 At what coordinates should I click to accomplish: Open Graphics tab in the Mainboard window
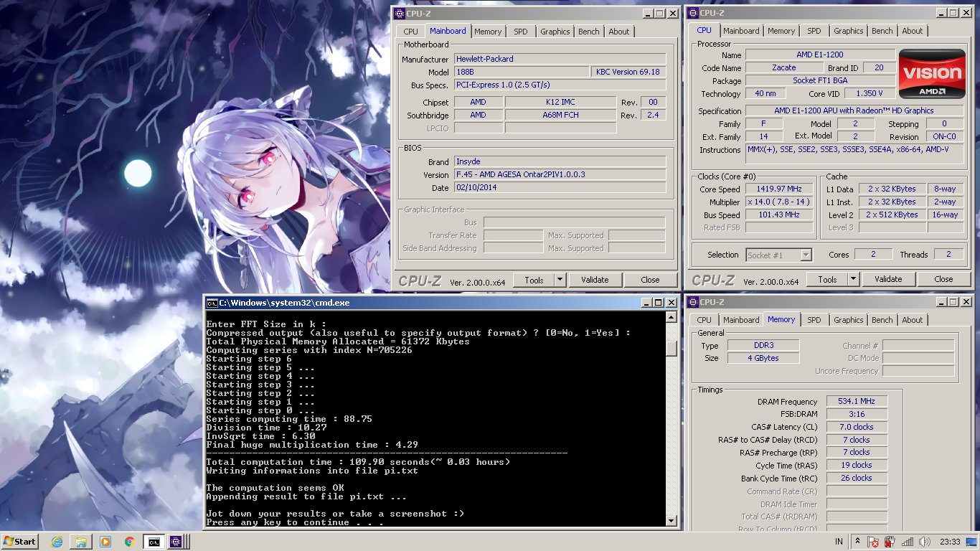click(x=555, y=32)
